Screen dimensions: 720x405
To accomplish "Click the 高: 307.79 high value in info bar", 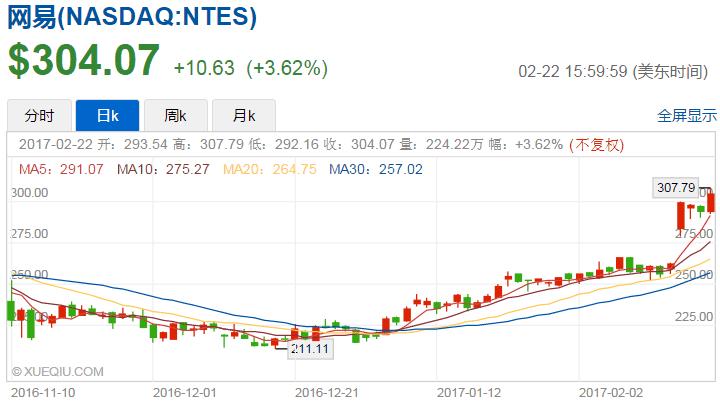I will tap(208, 145).
